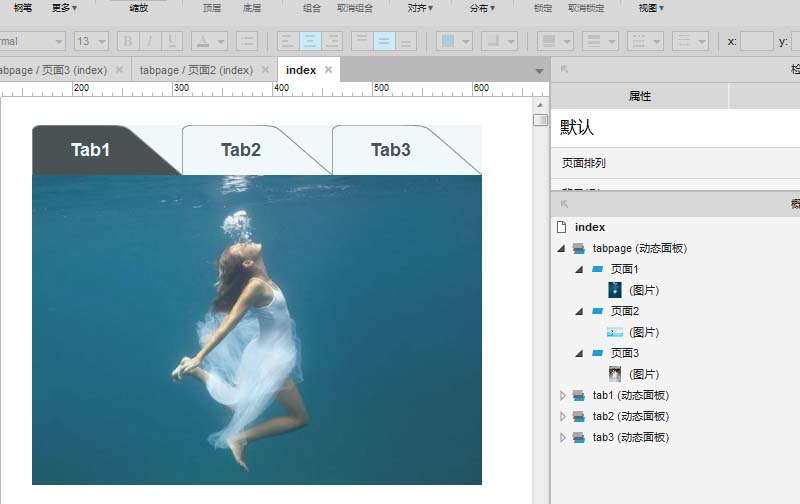Close the index page tab
800x504 pixels.
[328, 70]
